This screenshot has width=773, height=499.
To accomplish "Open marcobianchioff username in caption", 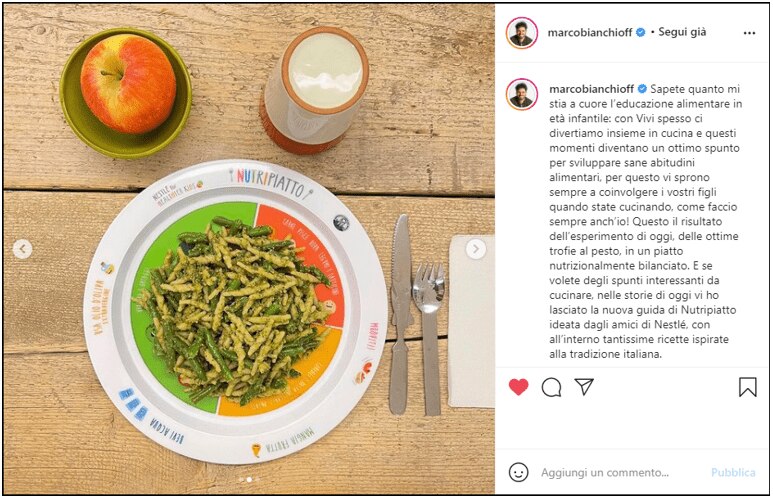I will pyautogui.click(x=592, y=89).
